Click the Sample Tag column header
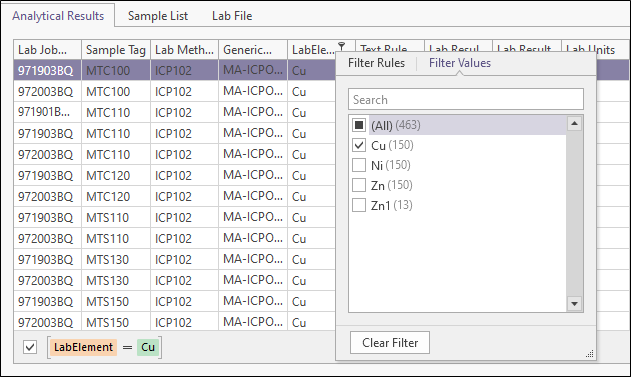 tap(116, 50)
